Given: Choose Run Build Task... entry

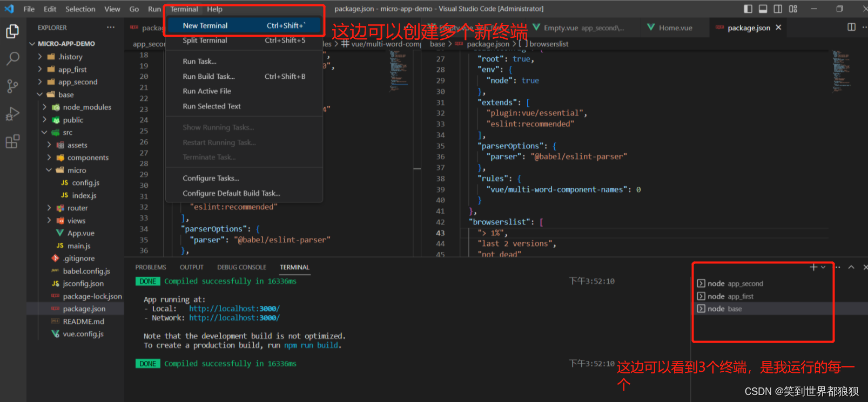Looking at the screenshot, I should coord(244,77).
